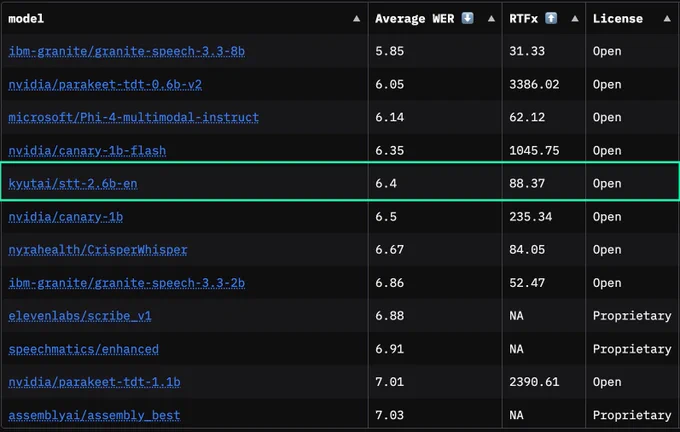This screenshot has height=432, width=680.
Task: Open ibm-granite/granite-speech-3.3-8b link
Action: tap(127, 51)
